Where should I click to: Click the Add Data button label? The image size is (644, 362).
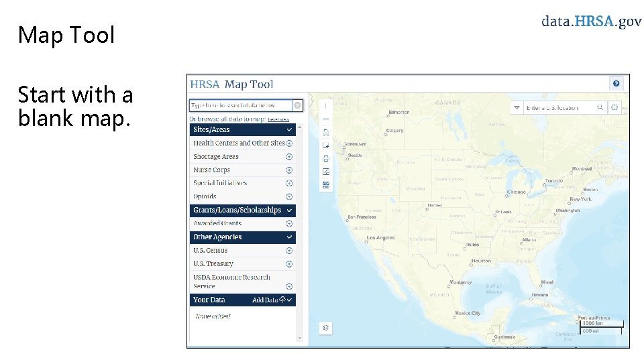tap(265, 300)
